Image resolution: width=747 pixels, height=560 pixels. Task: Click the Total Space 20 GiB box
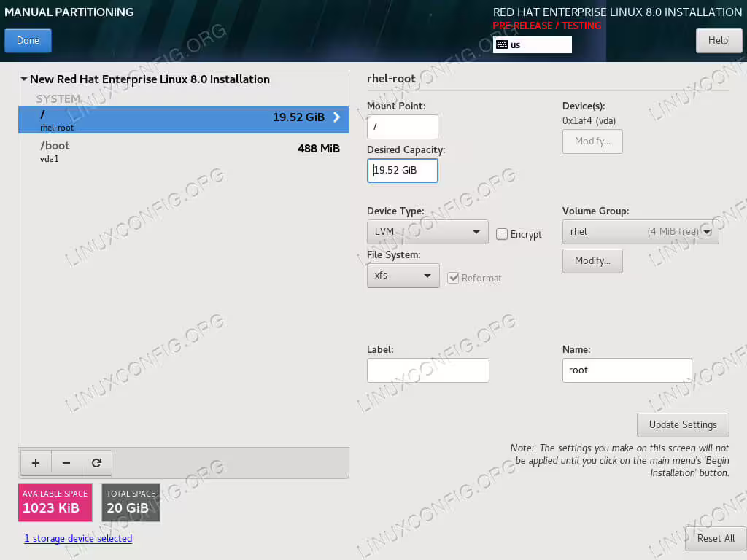pos(131,503)
